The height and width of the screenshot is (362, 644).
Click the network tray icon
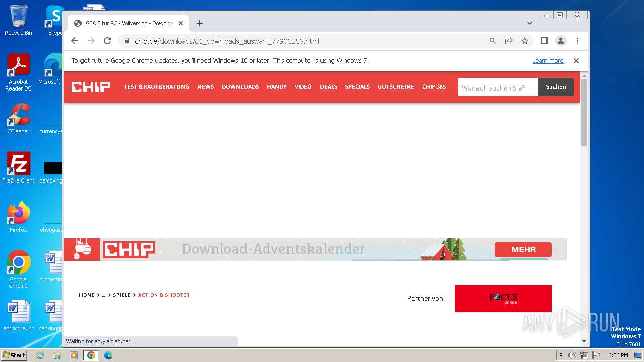tap(584, 355)
